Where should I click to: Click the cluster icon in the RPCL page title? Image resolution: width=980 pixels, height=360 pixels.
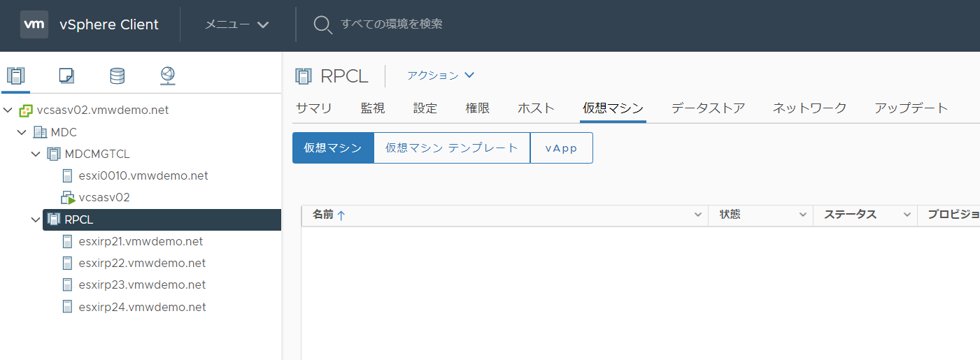pyautogui.click(x=304, y=75)
